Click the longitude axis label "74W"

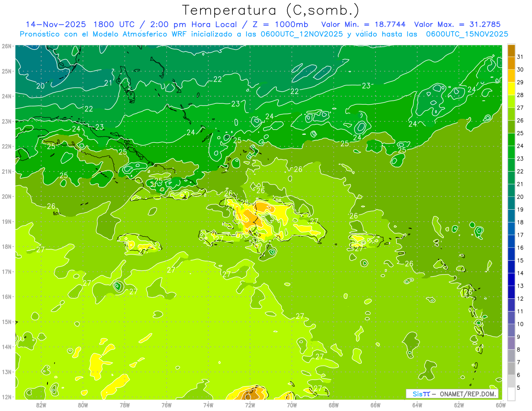208,405
